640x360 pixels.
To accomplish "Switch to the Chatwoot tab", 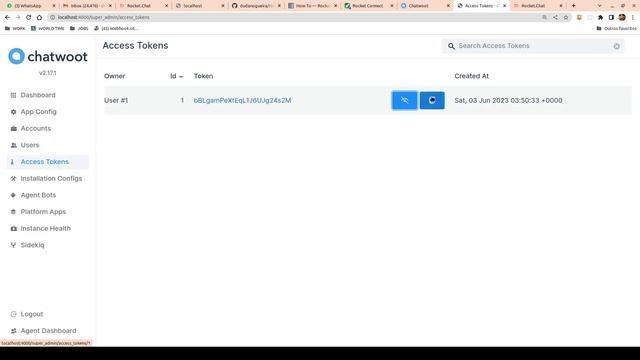I will (423, 6).
